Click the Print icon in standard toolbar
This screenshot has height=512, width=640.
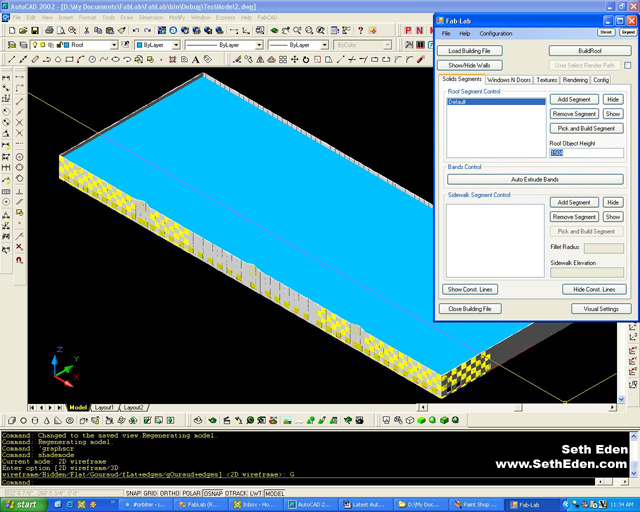50,31
